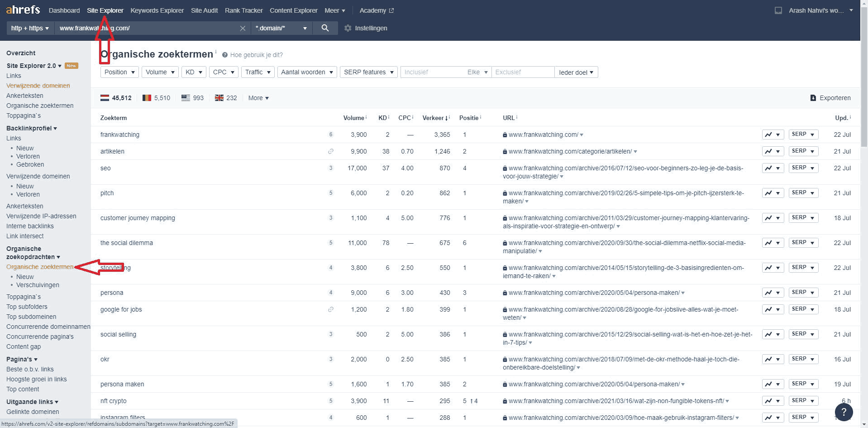This screenshot has width=868, height=428.
Task: Open history chart for okr row
Action: (773, 359)
